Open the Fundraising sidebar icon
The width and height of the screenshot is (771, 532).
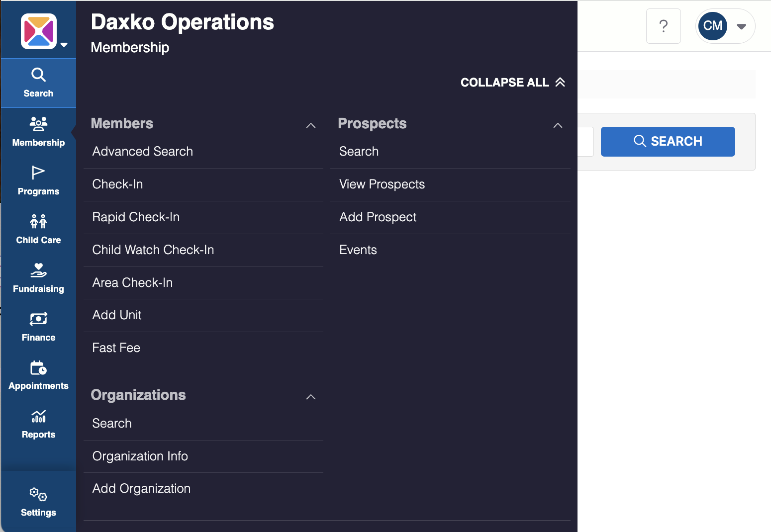pyautogui.click(x=38, y=270)
